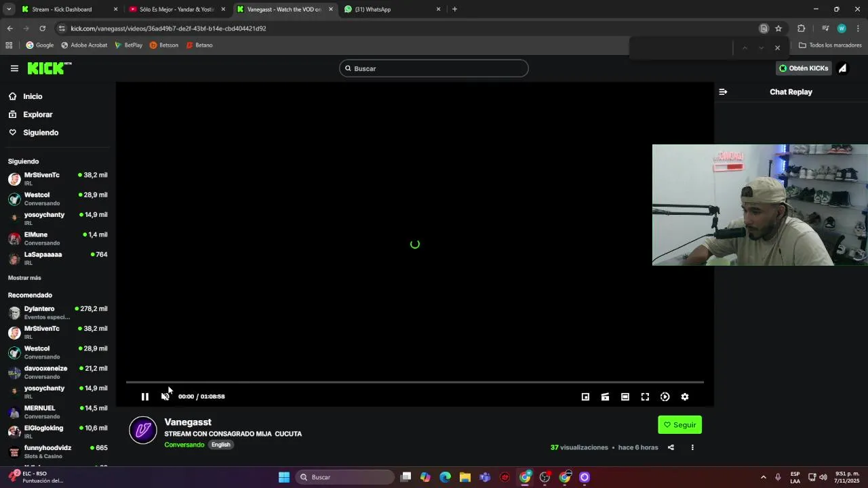Reload the current page
Image resolution: width=868 pixels, height=488 pixels.
coord(42,28)
